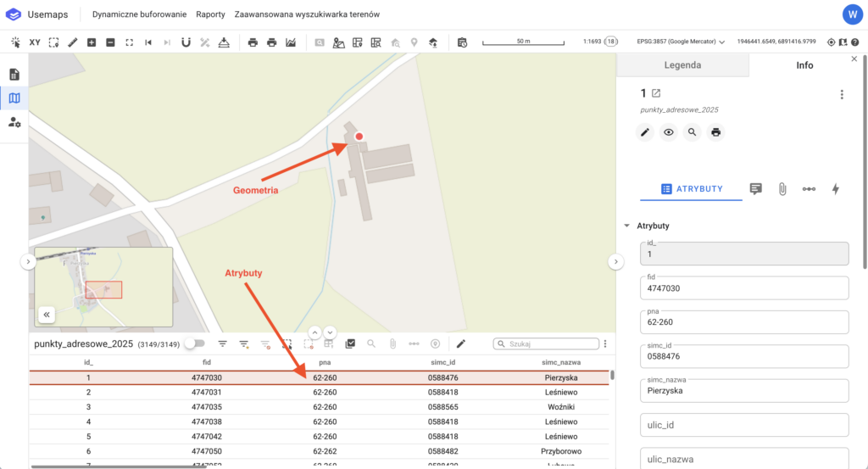Toggle object visibility eye icon
The height and width of the screenshot is (469, 868).
tap(669, 132)
